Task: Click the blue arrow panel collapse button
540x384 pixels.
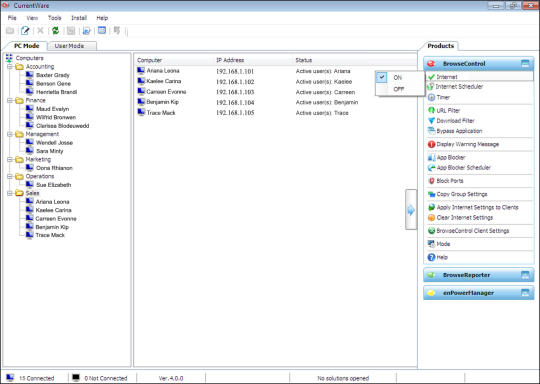Action: tap(411, 209)
